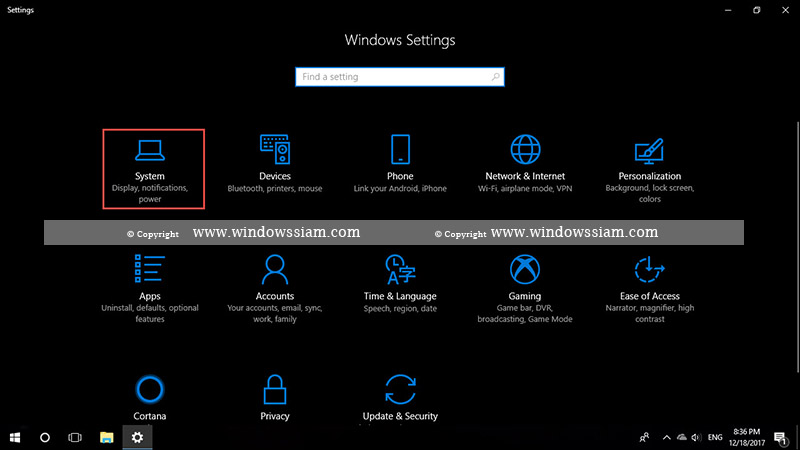Click 'Wi-Fi, airplane mode, VPN' description
Screen dimensions: 800x450
pyautogui.click(x=525, y=188)
